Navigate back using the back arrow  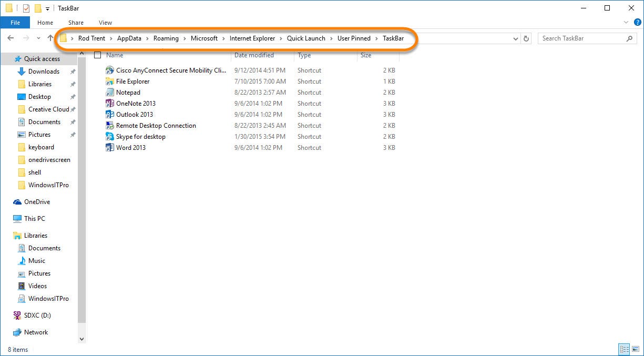click(11, 38)
